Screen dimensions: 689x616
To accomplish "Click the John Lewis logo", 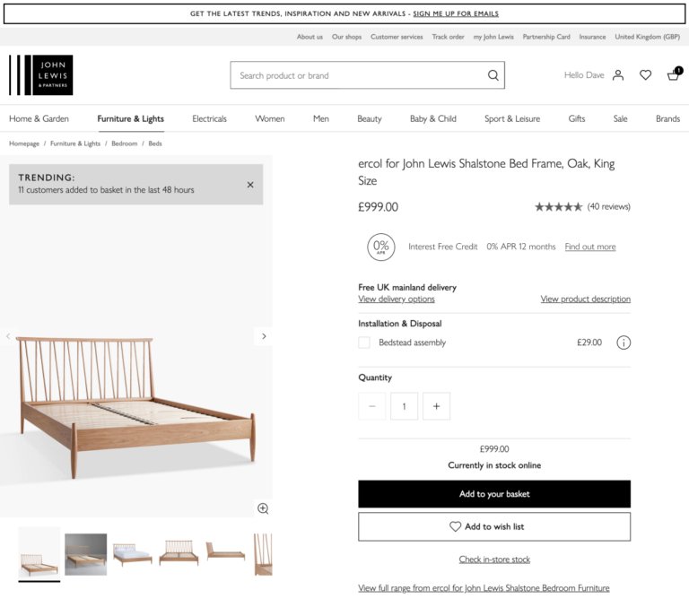I will pyautogui.click(x=41, y=75).
